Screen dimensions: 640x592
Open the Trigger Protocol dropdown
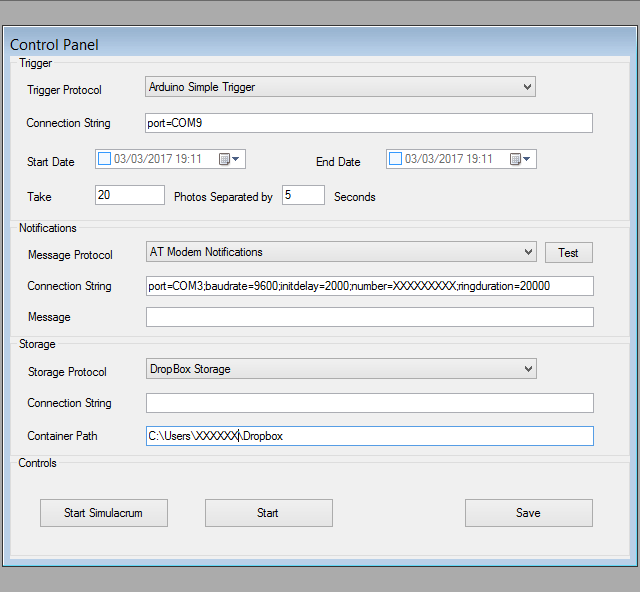[340, 87]
